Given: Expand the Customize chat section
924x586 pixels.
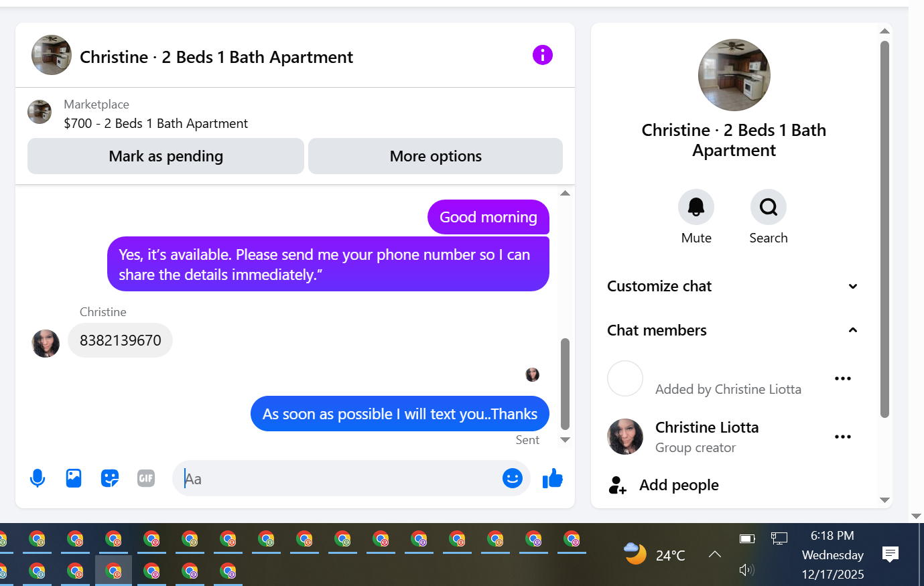Looking at the screenshot, I should (x=733, y=286).
